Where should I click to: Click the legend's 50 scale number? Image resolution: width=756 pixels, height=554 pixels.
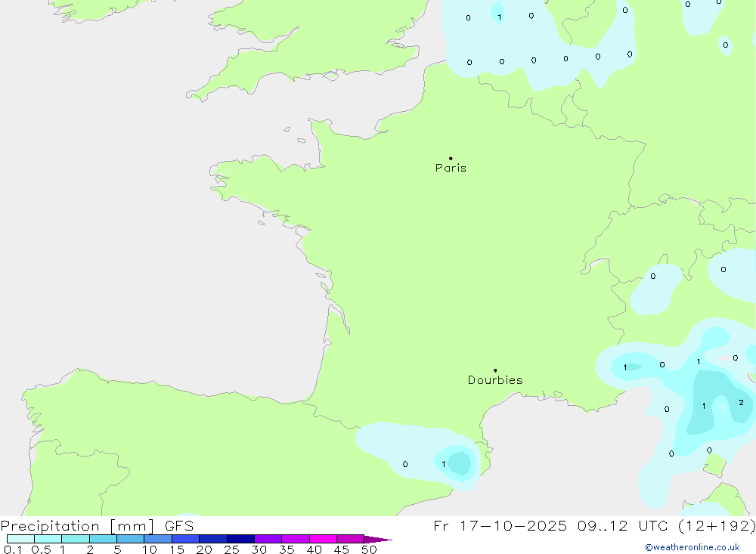368,549
